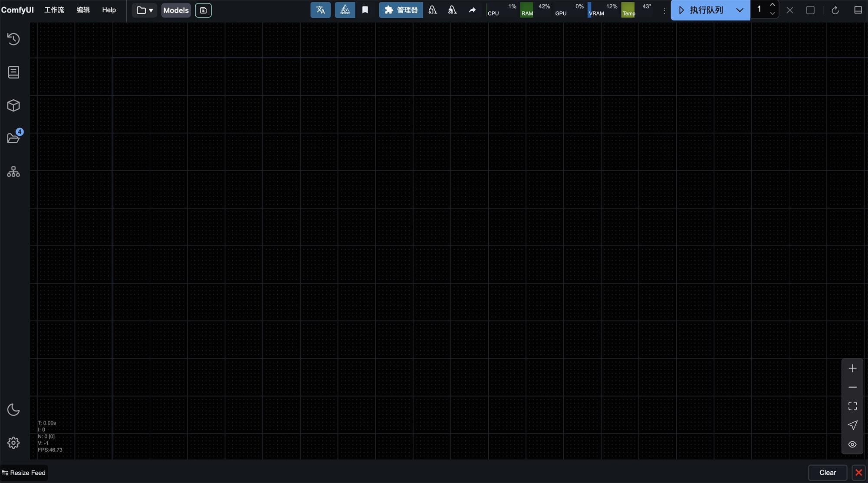Toggle link visibility eye icon
The width and height of the screenshot is (868, 483).
tap(852, 444)
